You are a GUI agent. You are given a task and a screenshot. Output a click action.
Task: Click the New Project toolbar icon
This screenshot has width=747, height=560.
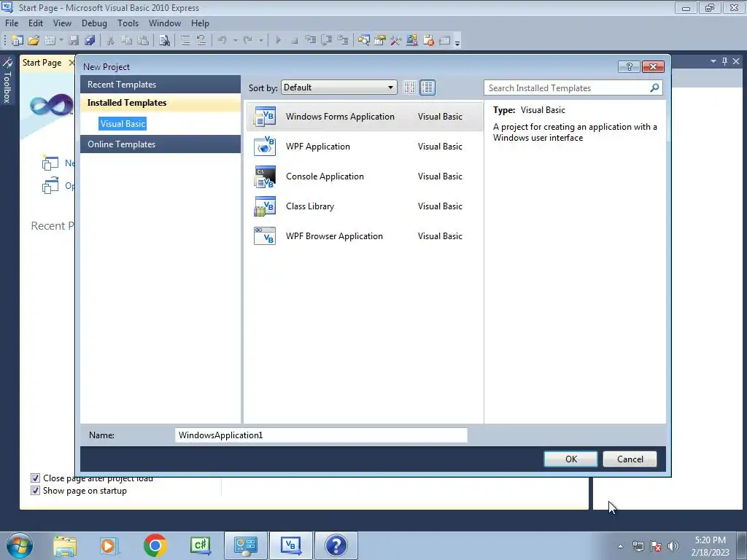point(18,41)
